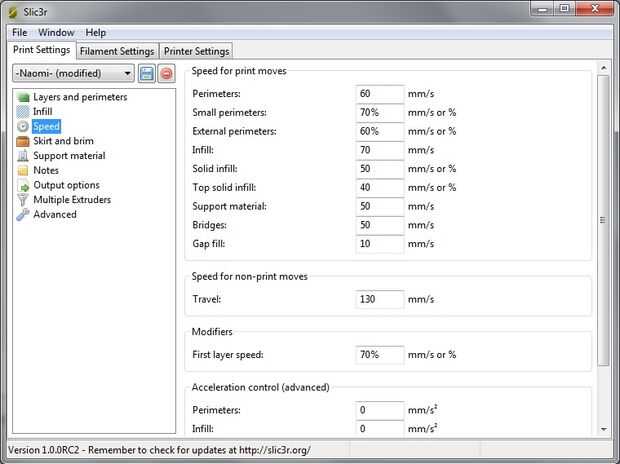Click the vertical scrollbar thumb
This screenshot has width=620, height=464.
603,221
